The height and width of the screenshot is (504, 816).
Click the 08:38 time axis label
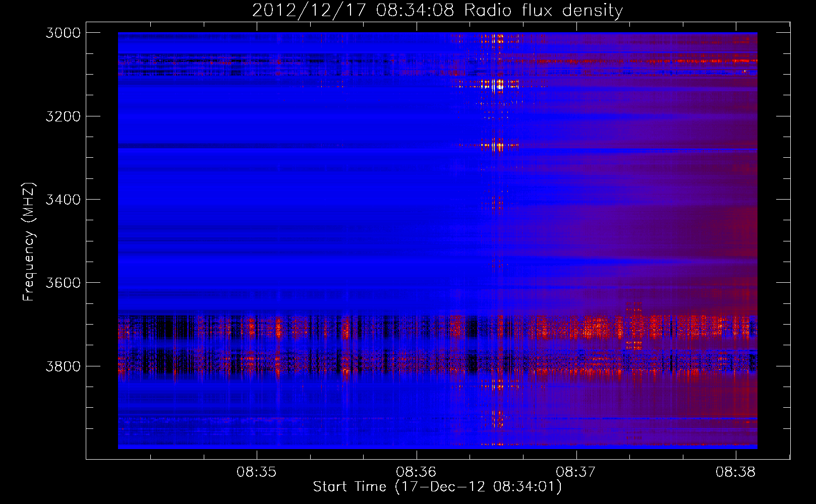click(x=735, y=472)
